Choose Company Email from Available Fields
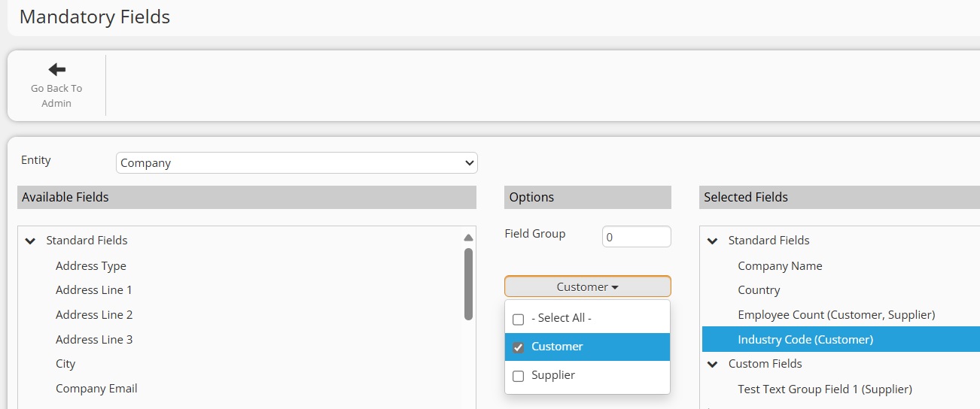This screenshot has height=409, width=980. [96, 389]
